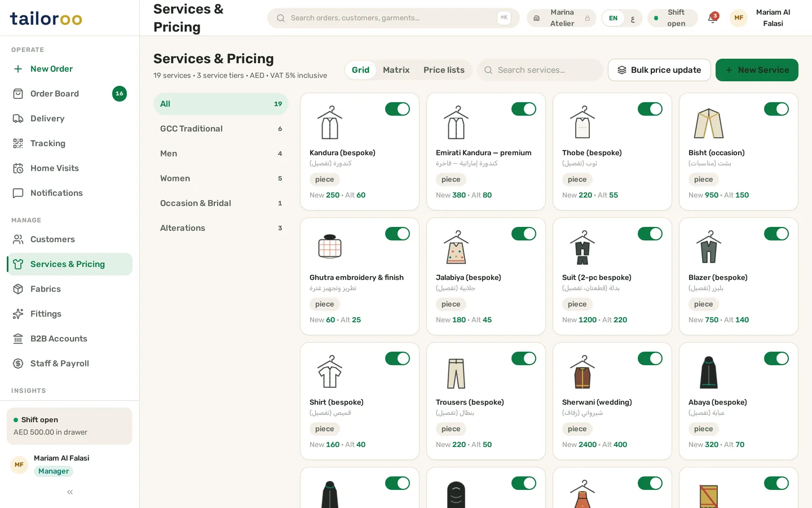Click the Notifications chat bubble icon
The image size is (812, 508).
coord(18,193)
